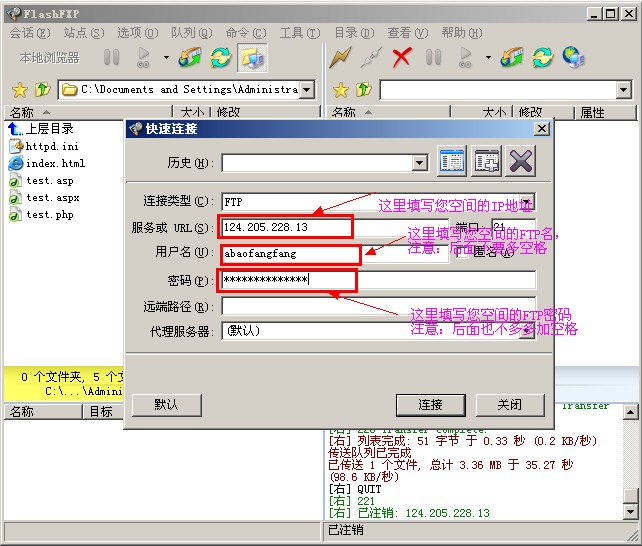The width and height of the screenshot is (642, 546).
Task: Click the left pane favorites star icon
Action: [17, 90]
